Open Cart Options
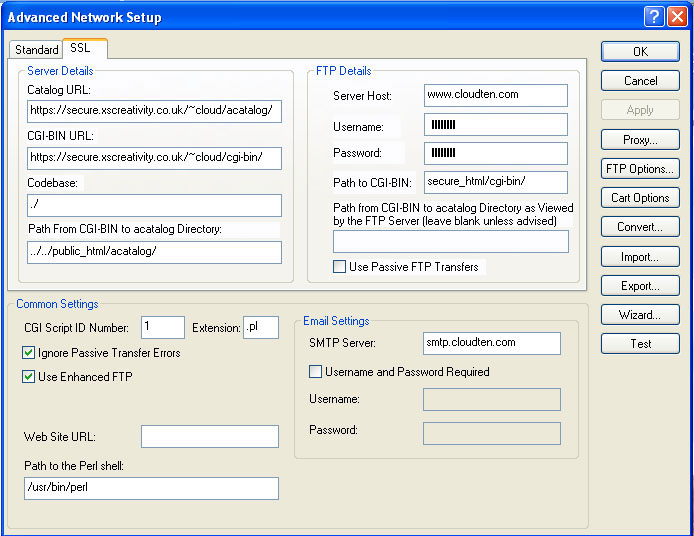 tap(640, 198)
